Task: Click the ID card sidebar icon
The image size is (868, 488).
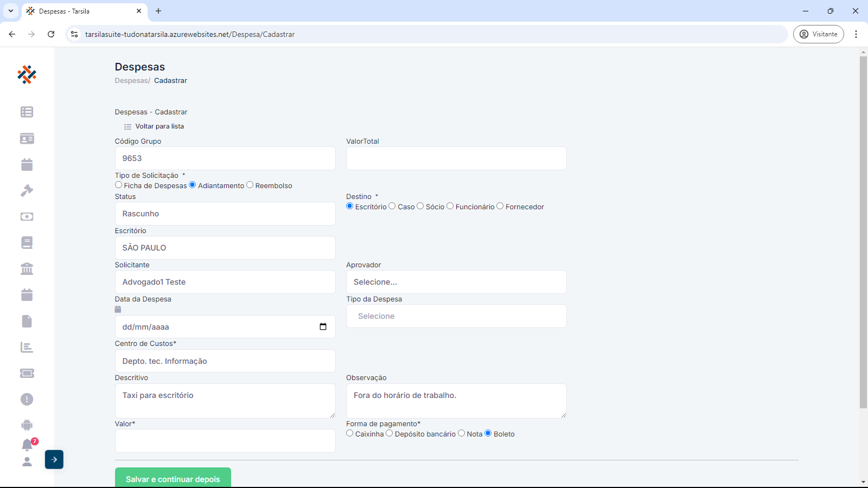Action: coord(27,139)
